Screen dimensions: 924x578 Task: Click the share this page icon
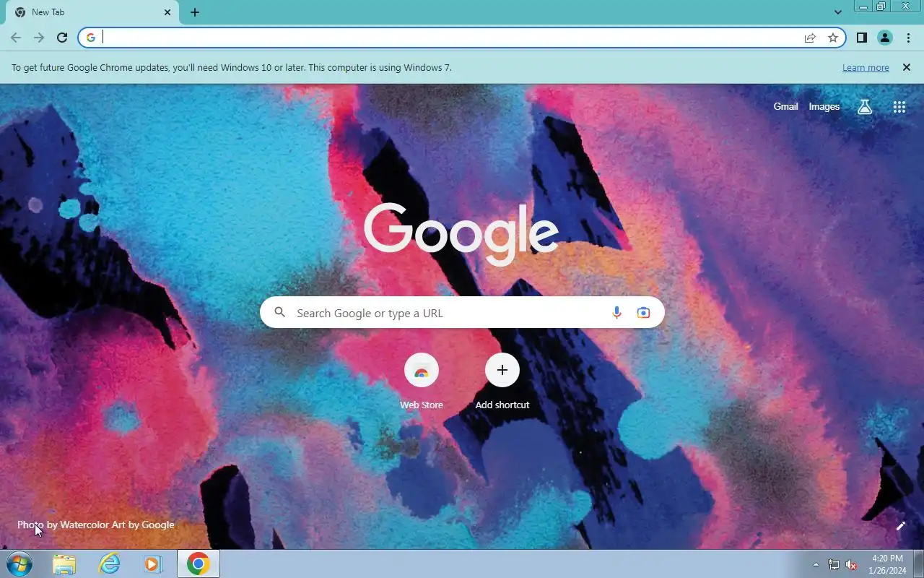(810, 38)
